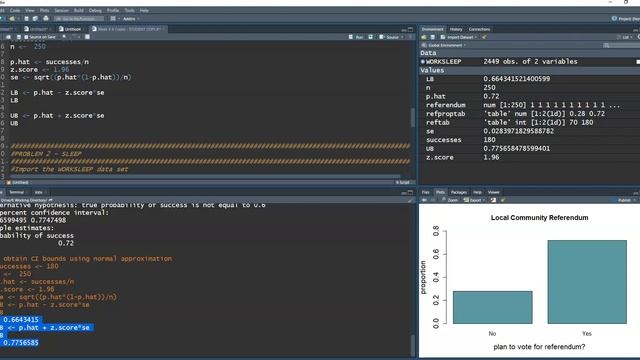640x360 pixels.
Task: Click the previous plot arrow icon
Action: [424, 200]
